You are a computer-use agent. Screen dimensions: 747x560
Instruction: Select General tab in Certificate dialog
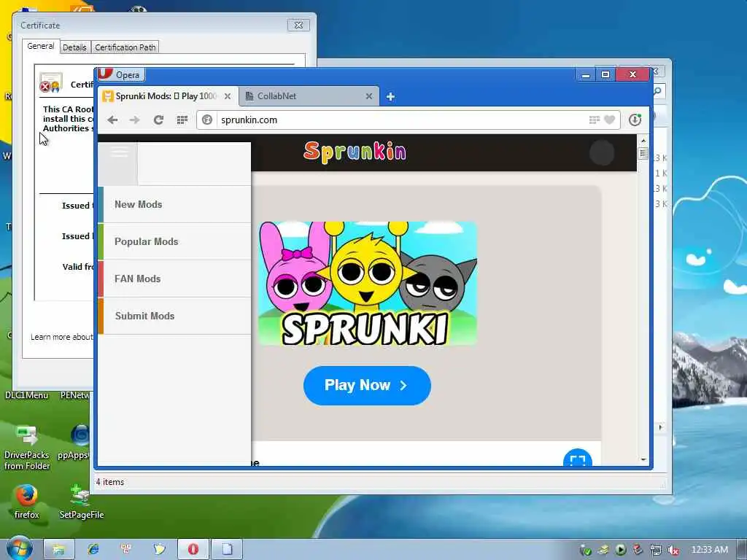click(41, 46)
